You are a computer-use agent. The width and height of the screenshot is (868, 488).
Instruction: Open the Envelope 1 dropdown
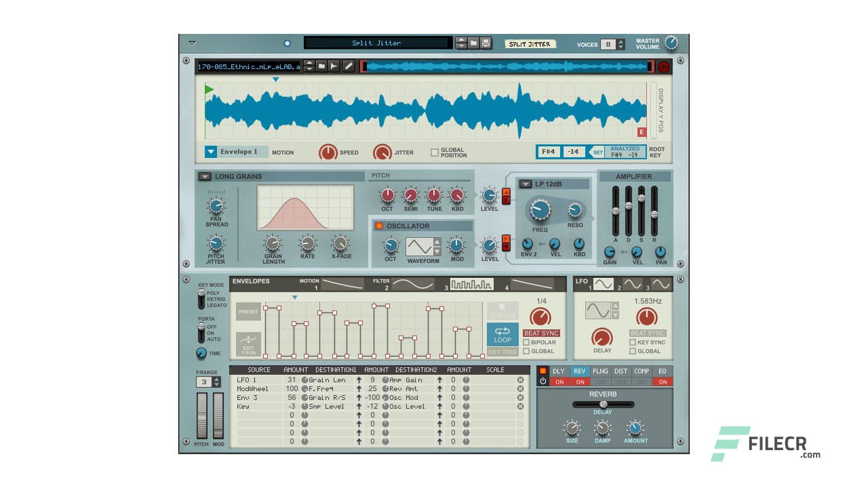(x=212, y=151)
